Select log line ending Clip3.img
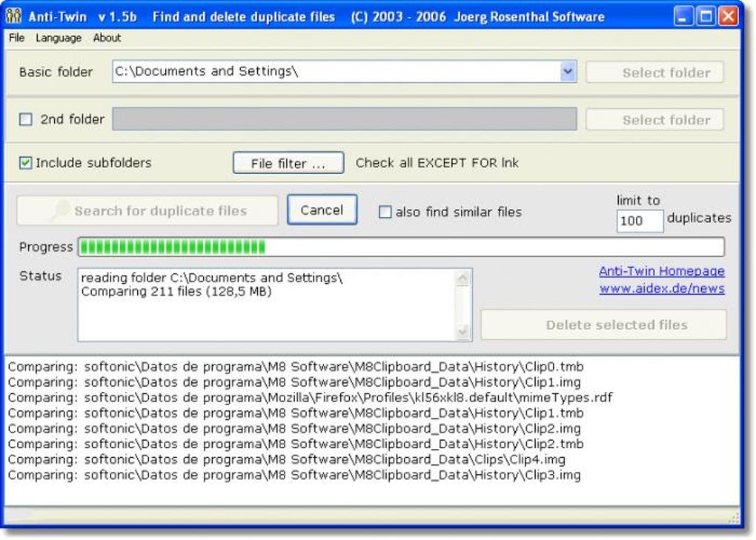Image resolution: width=756 pixels, height=540 pixels. [x=294, y=475]
